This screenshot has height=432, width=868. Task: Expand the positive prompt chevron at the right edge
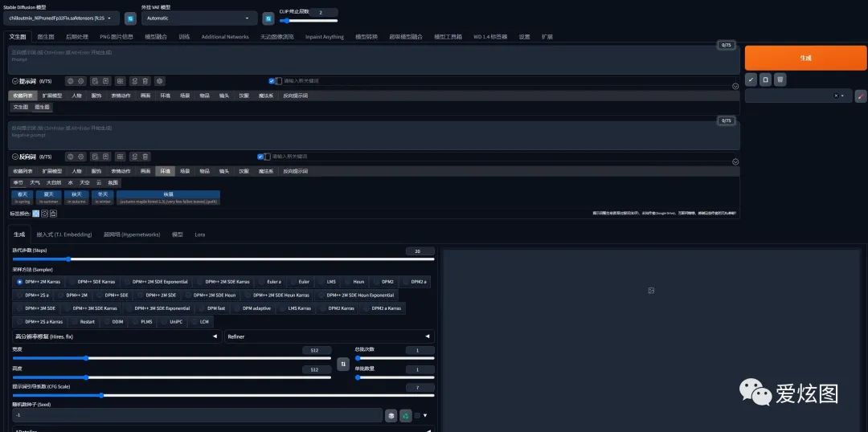[735, 86]
